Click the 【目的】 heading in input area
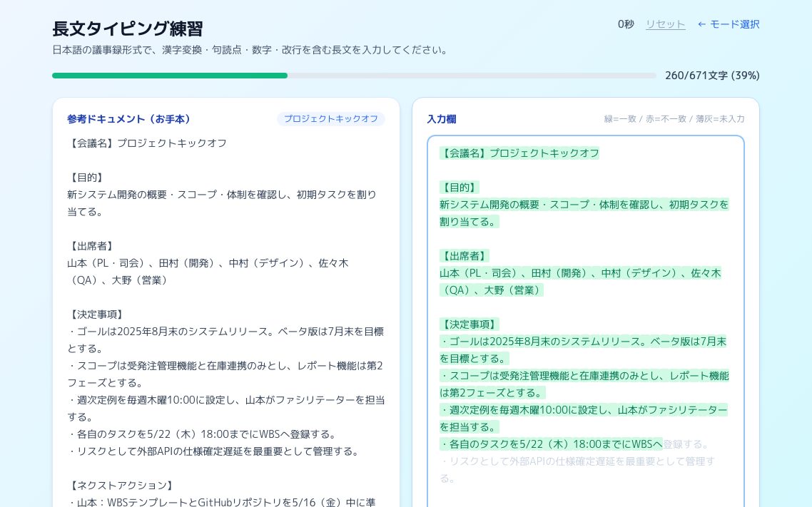This screenshot has height=507, width=812. click(x=460, y=188)
